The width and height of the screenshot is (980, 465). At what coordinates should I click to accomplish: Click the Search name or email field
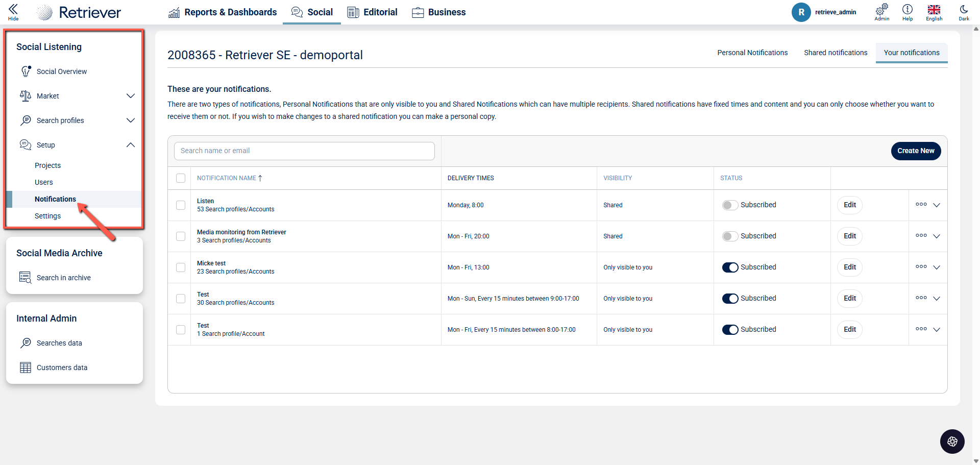point(304,151)
